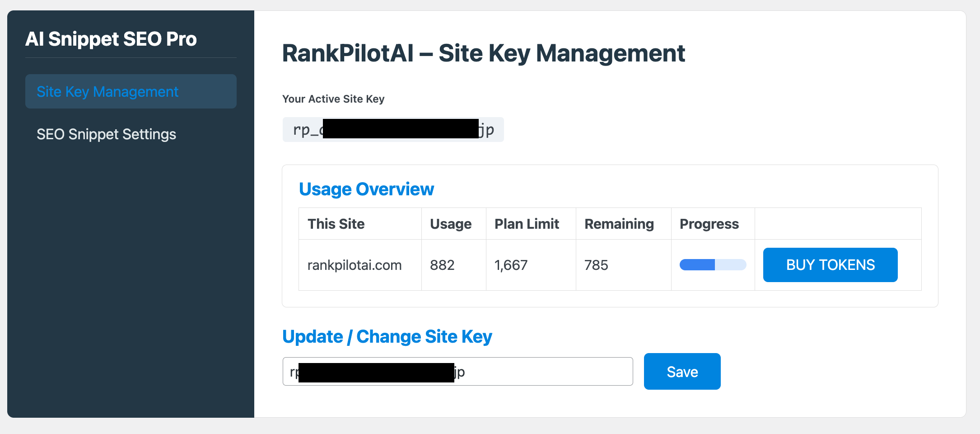Click the BUY TOKENS button
The image size is (980, 434).
tap(830, 264)
